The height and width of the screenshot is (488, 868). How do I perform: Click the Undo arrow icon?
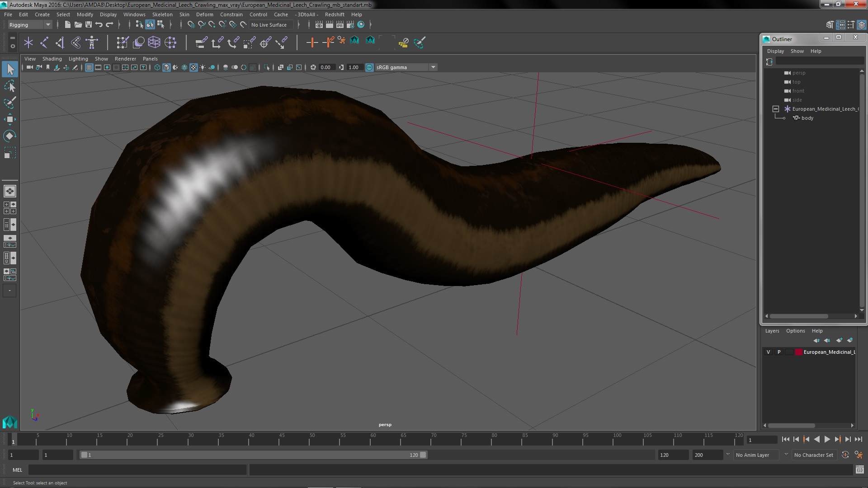pyautogui.click(x=99, y=24)
